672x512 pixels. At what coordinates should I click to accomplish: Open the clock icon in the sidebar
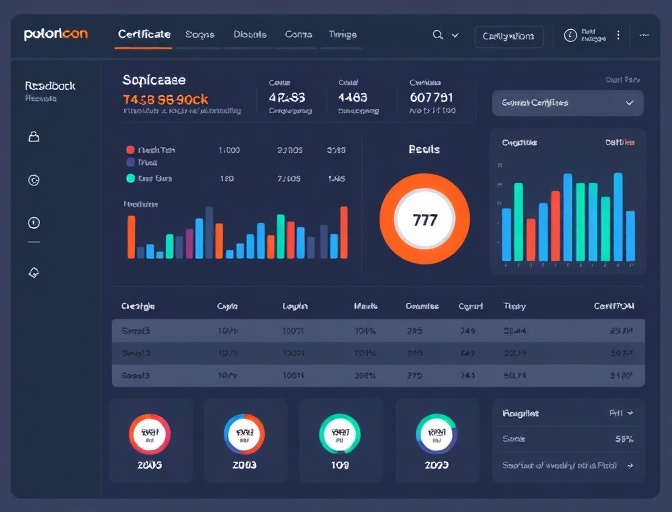(33, 223)
